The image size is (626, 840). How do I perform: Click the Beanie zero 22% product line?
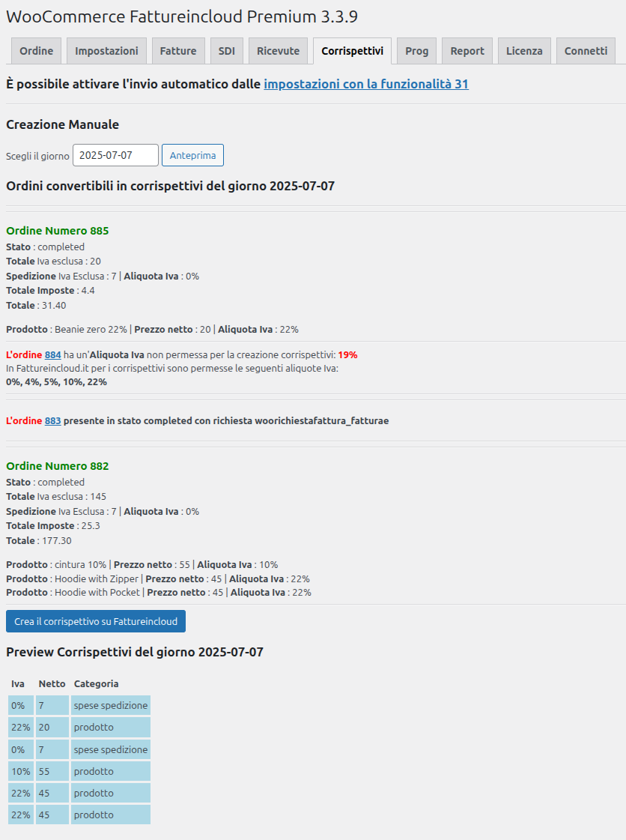point(152,330)
